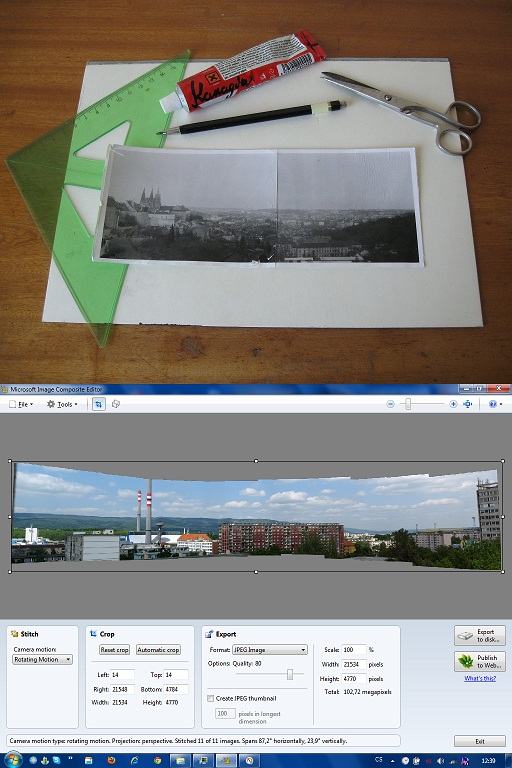The image size is (512, 768).
Task: Click the crop Left value field
Action: coord(122,674)
